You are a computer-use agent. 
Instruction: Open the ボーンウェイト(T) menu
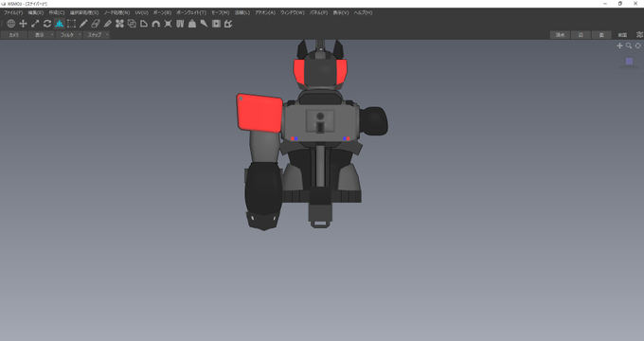click(191, 12)
